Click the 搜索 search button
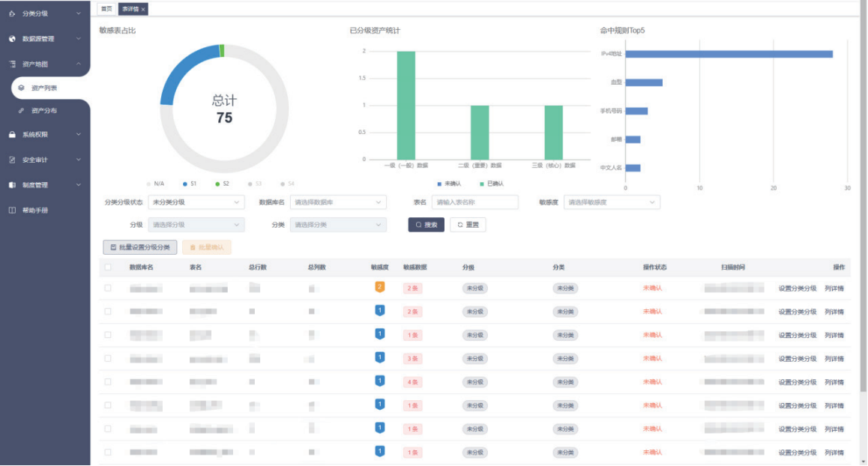 click(426, 225)
